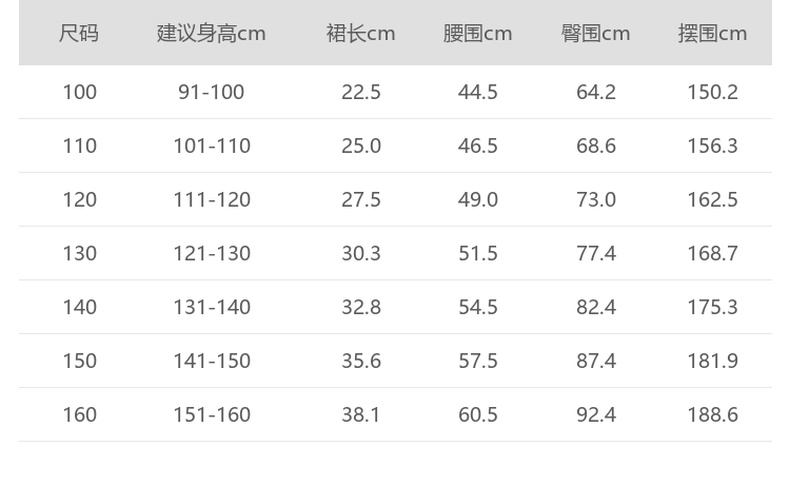Select waist value 51.5
Image resolution: width=790 pixels, height=485 pixels.
pos(478,253)
